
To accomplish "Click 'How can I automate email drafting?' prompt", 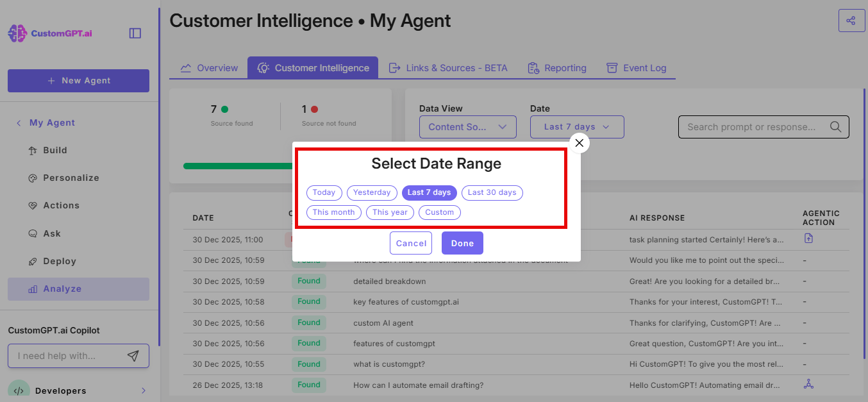I will 418,385.
